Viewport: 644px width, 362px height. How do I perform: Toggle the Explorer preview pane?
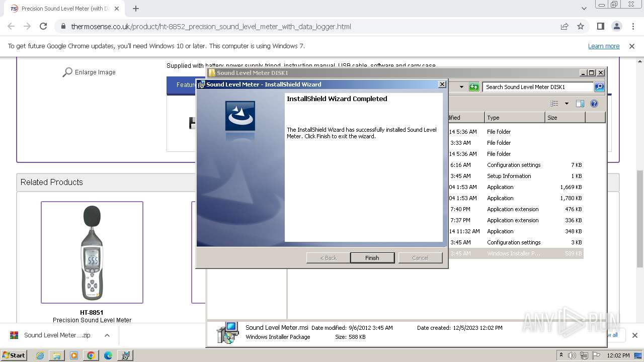pos(580,104)
